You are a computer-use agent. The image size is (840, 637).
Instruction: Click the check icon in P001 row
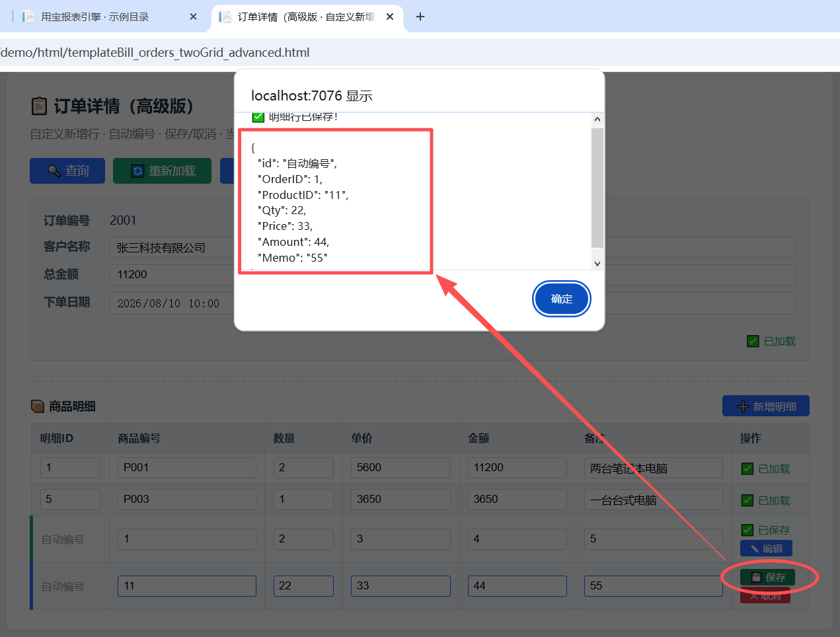747,468
